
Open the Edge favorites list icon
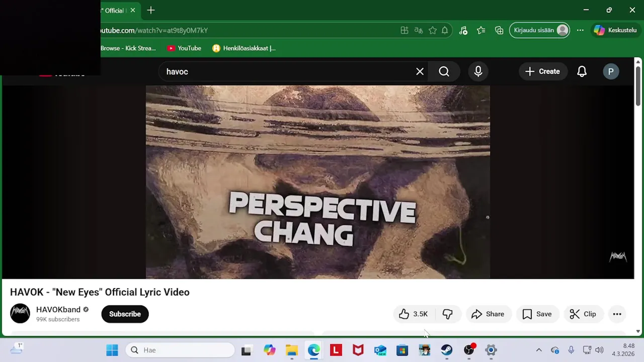coord(481,30)
